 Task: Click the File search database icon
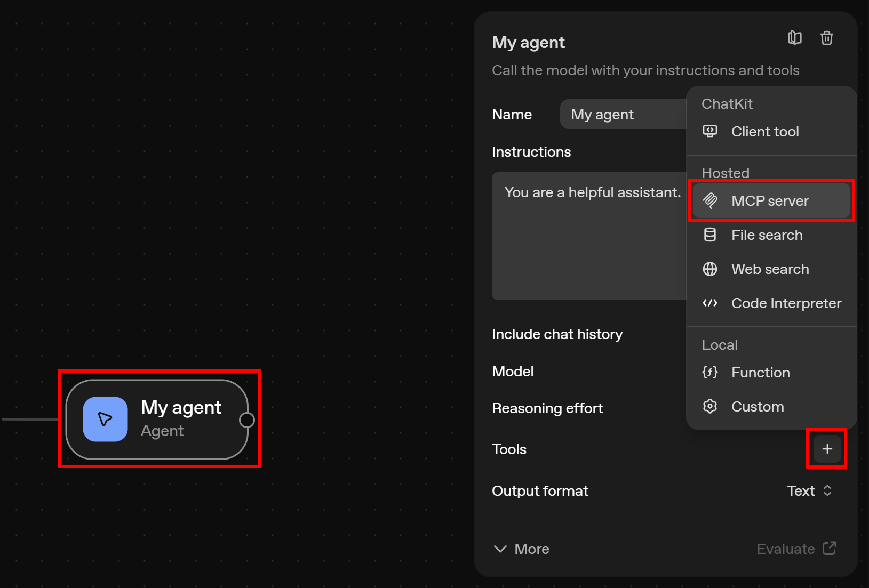[x=709, y=235]
